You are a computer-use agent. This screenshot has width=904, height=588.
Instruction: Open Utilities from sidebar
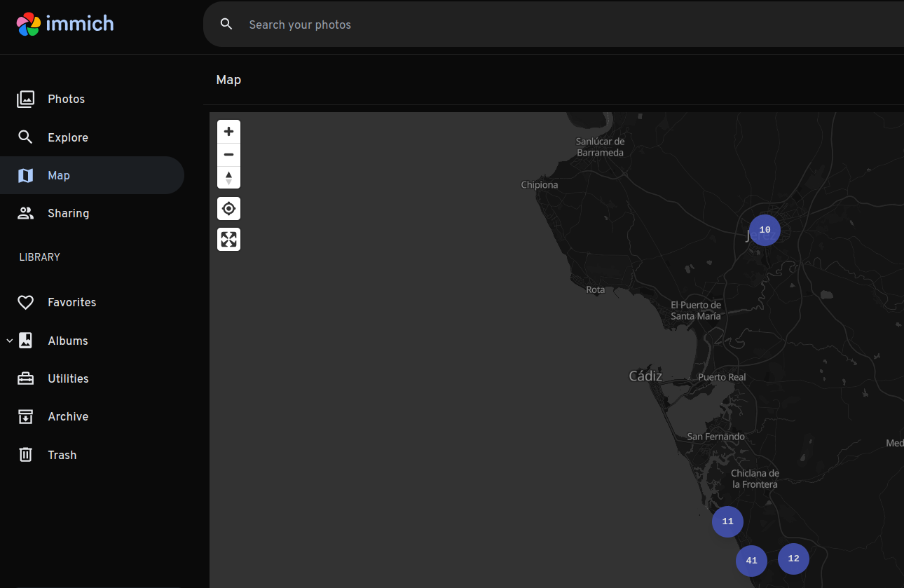tap(68, 379)
